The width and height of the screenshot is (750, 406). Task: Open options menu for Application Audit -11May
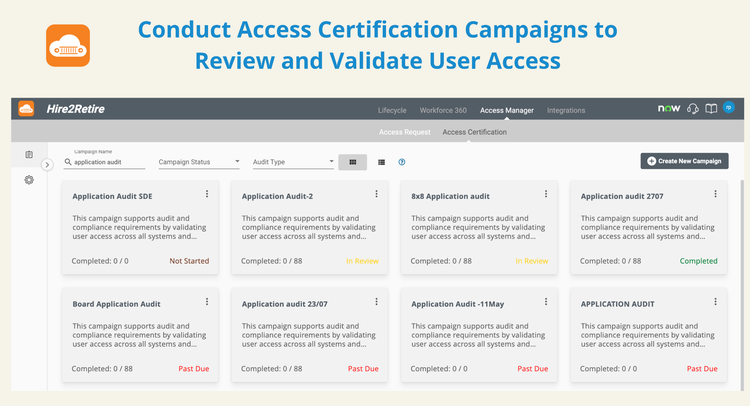546,302
